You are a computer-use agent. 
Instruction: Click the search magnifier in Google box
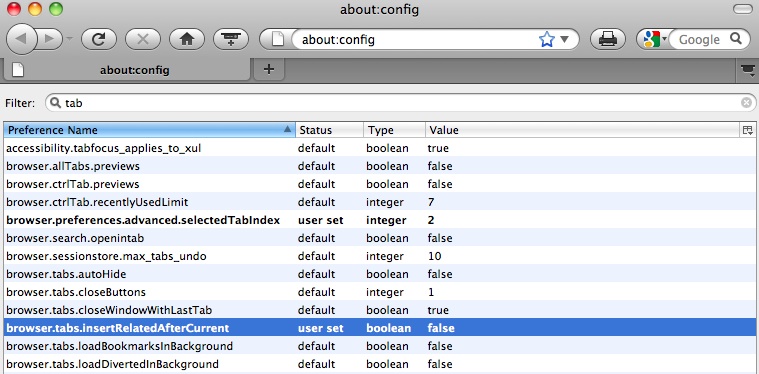[x=735, y=39]
